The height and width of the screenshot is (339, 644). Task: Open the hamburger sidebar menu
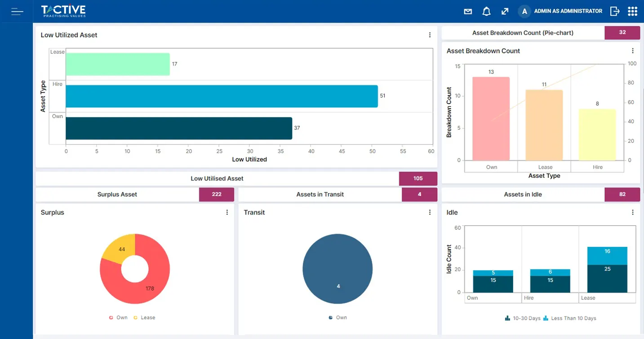pyautogui.click(x=17, y=11)
